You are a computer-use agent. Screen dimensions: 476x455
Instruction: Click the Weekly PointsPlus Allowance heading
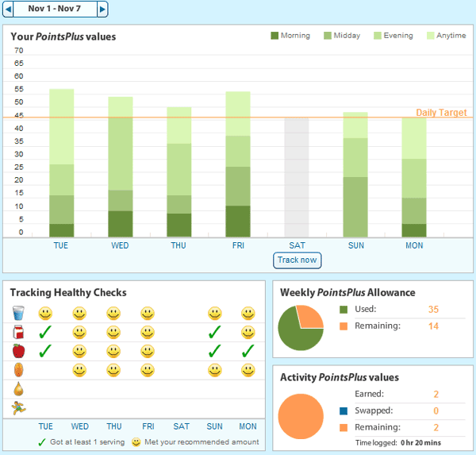(347, 292)
